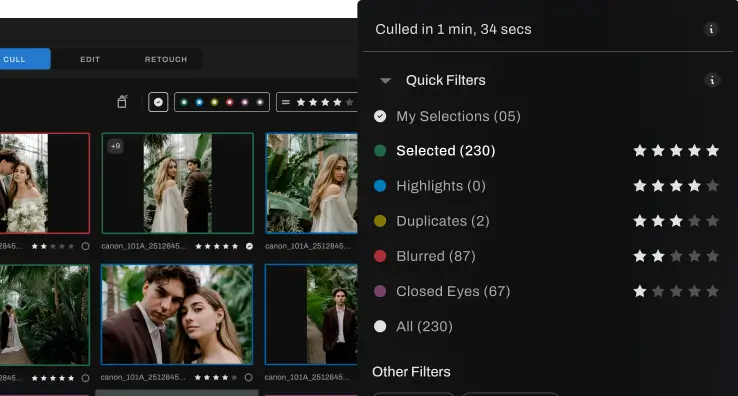Filter by purple color dot in the toolbar
The image size is (738, 396).
tap(244, 102)
